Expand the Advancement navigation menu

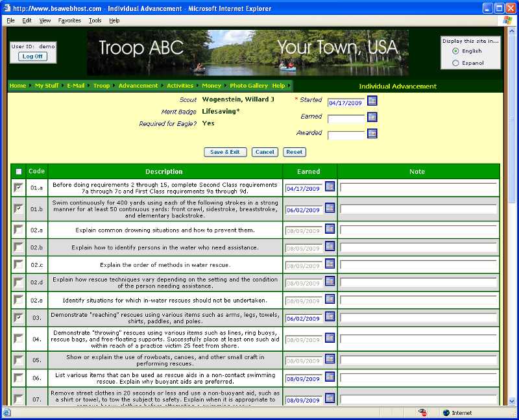point(138,86)
